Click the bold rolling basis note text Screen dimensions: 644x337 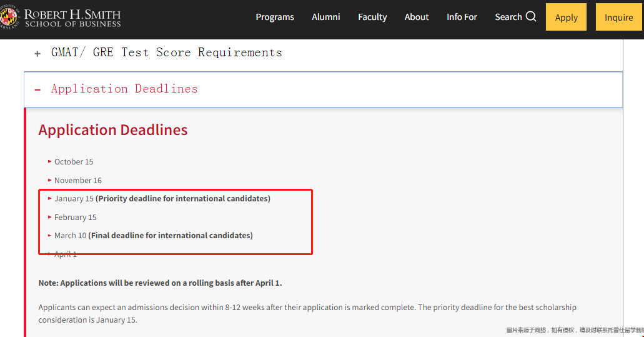(x=160, y=283)
